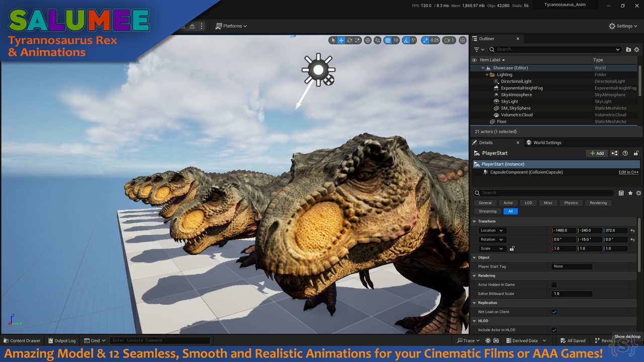Select the Translate (move) gizmo tool
This screenshot has width=644, height=362.
coord(341,40)
